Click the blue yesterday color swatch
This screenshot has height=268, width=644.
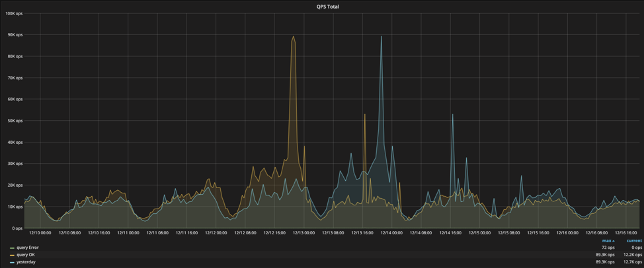click(12, 262)
